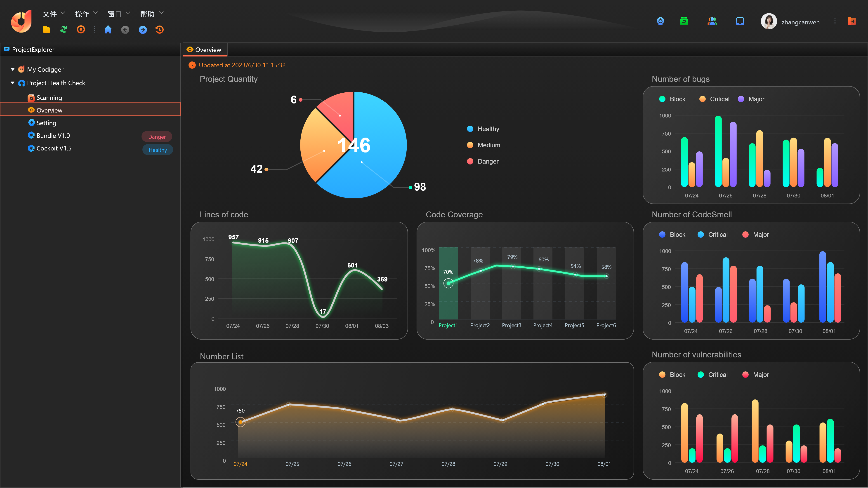Click the yellow folder toolbar icon
This screenshot has height=488, width=868.
click(47, 30)
